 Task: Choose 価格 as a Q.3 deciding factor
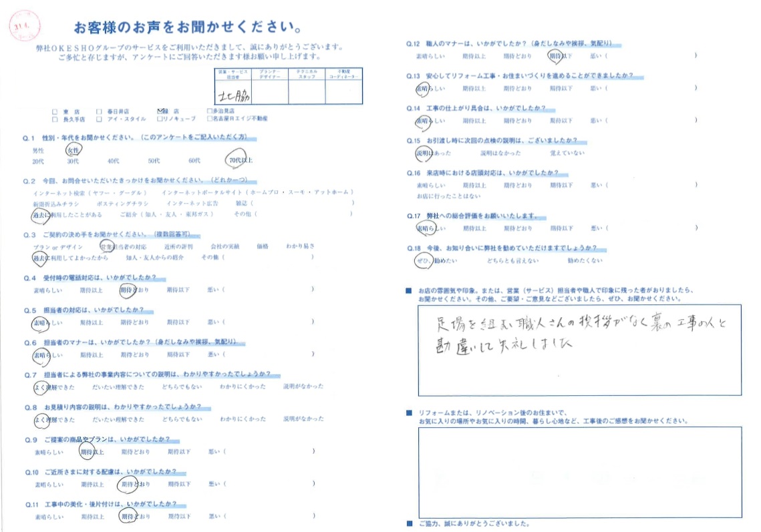(x=262, y=246)
